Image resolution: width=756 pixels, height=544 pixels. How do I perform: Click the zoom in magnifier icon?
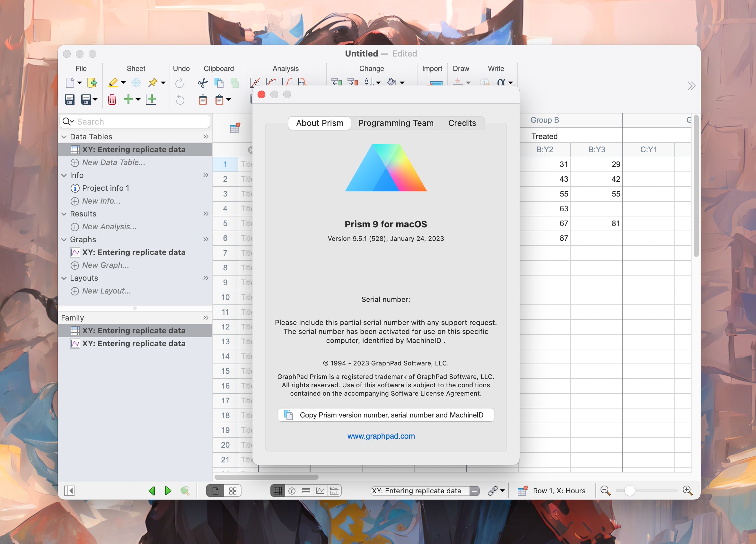coord(688,490)
